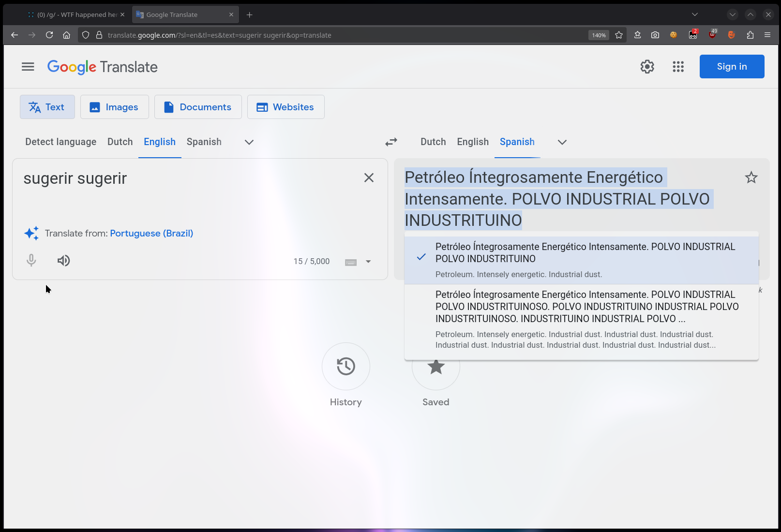Click the Google Translate logo
Viewport: 781px width, 532px height.
pyautogui.click(x=103, y=67)
